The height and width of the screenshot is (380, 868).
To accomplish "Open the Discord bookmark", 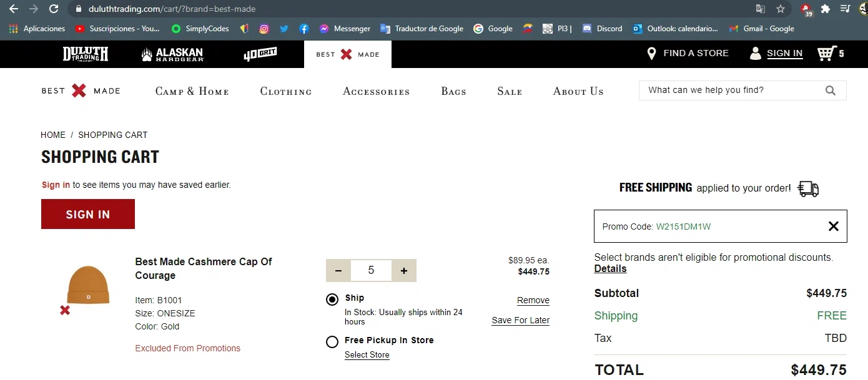I will point(602,28).
